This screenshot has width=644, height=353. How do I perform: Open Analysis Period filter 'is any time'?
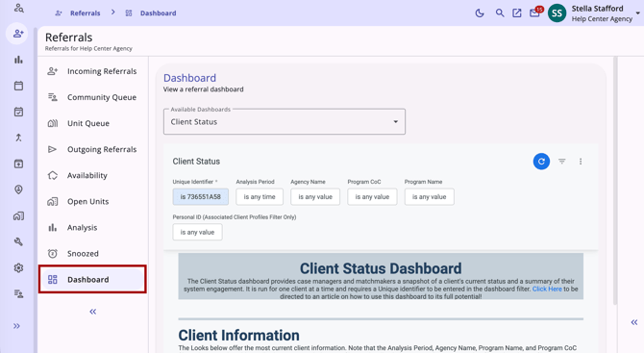(x=260, y=197)
